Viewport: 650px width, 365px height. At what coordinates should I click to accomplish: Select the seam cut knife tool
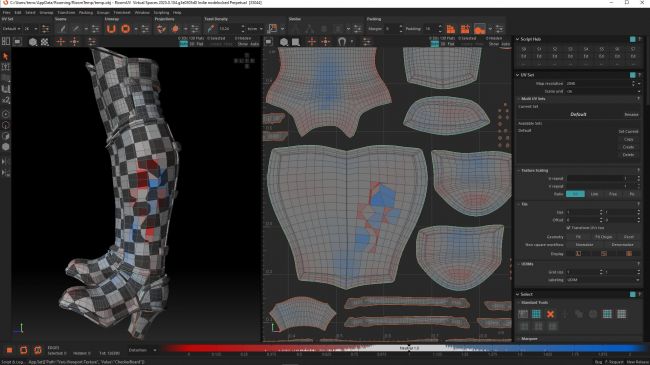pos(62,29)
